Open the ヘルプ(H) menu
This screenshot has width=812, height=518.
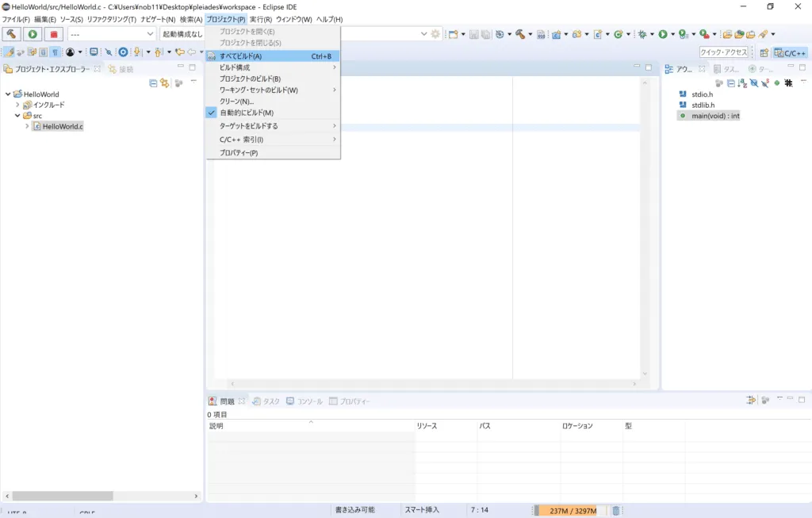(x=329, y=19)
